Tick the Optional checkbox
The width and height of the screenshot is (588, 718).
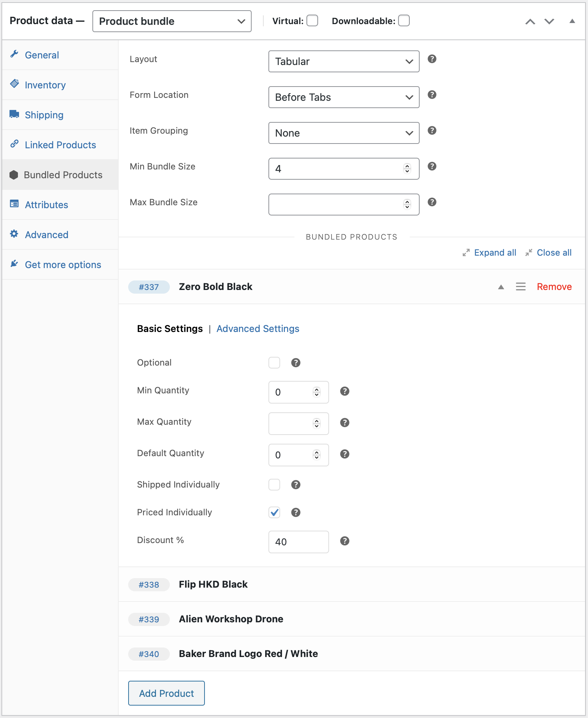pos(274,363)
